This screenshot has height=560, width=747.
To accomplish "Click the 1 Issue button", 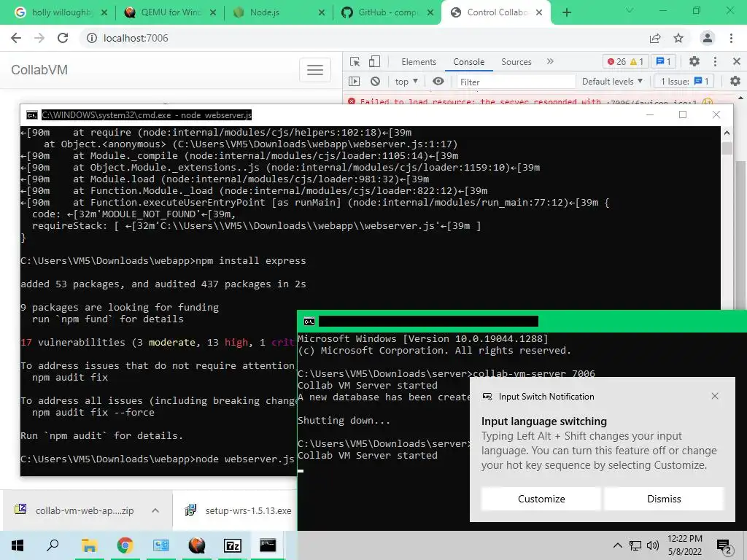I will 684,82.
